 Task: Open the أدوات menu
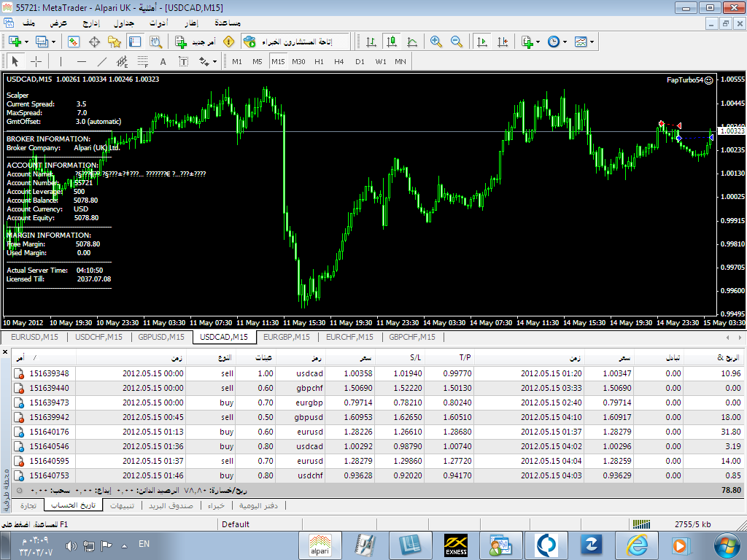pos(158,23)
